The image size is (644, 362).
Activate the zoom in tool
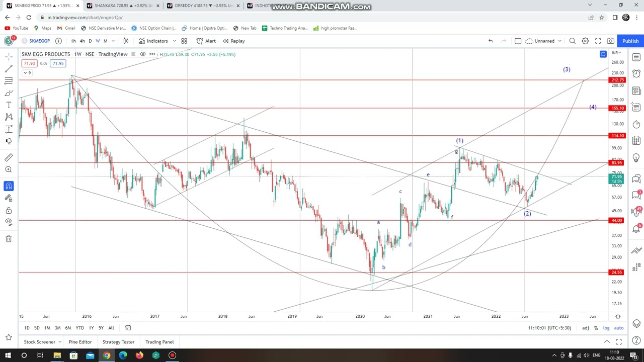point(9,170)
